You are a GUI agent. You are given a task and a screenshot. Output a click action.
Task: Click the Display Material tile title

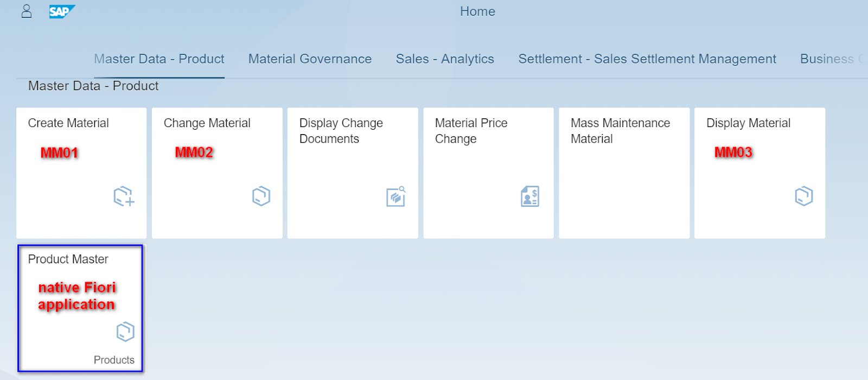(x=748, y=123)
